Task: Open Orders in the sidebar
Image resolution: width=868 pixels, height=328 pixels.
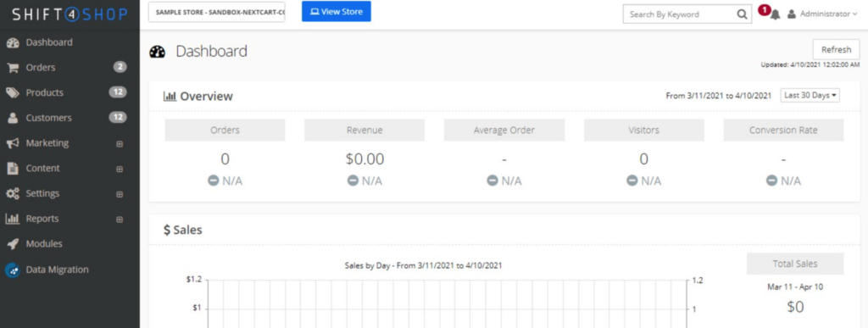Action: tap(70, 68)
